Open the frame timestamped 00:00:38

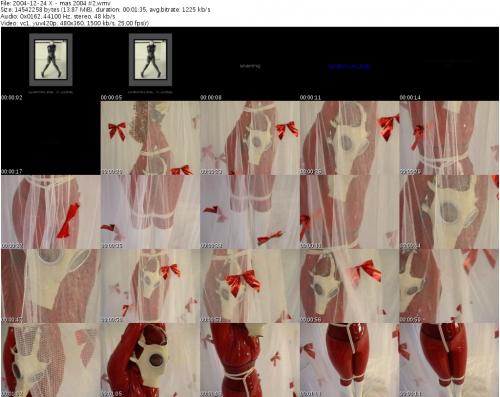[250, 212]
